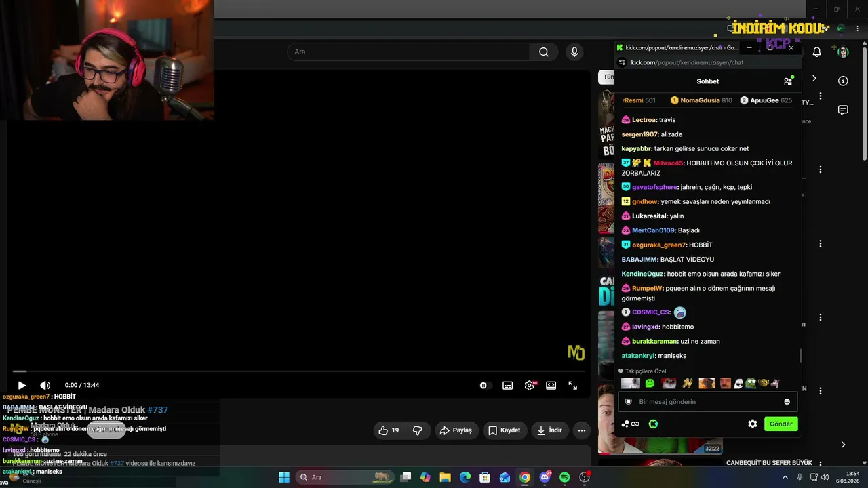Dislike the video
Image resolution: width=868 pixels, height=488 pixels.
[418, 430]
